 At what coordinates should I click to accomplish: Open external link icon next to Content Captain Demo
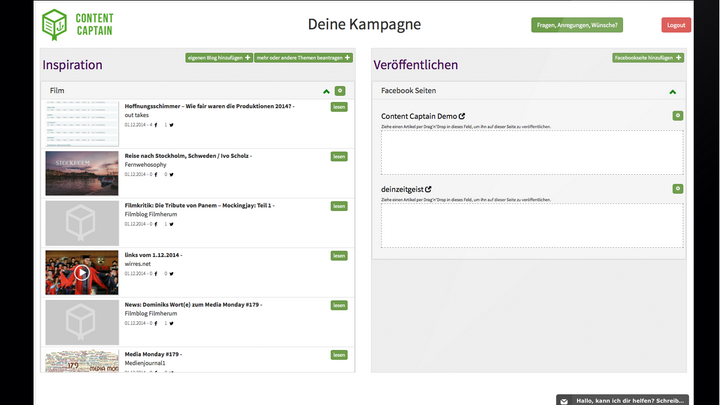(x=462, y=116)
